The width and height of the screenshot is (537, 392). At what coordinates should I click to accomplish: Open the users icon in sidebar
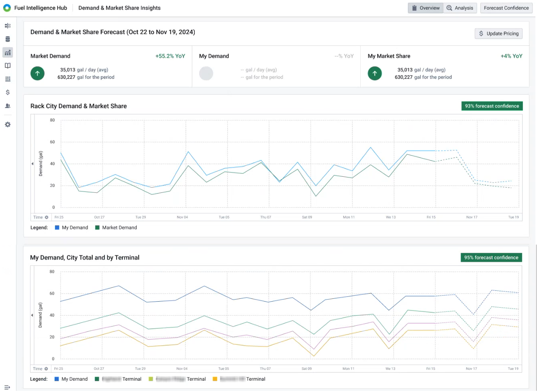pyautogui.click(x=8, y=106)
